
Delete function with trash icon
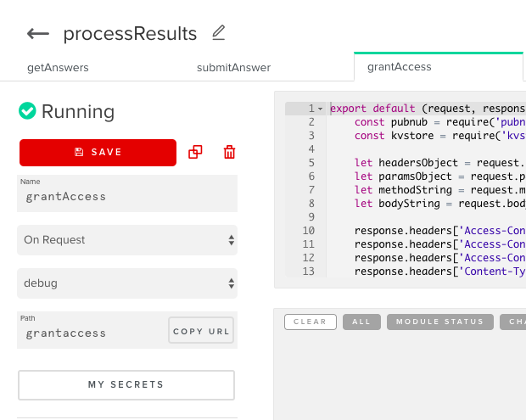[229, 152]
